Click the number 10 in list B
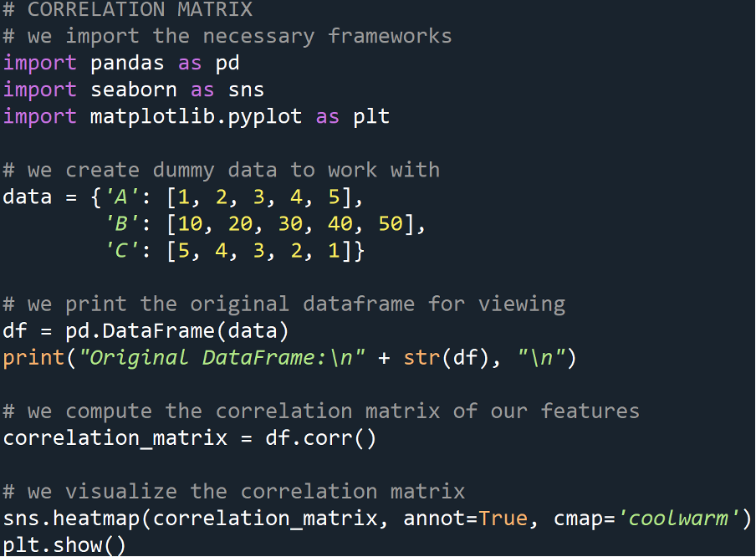Image resolution: width=756 pixels, height=557 pixels. 191,224
